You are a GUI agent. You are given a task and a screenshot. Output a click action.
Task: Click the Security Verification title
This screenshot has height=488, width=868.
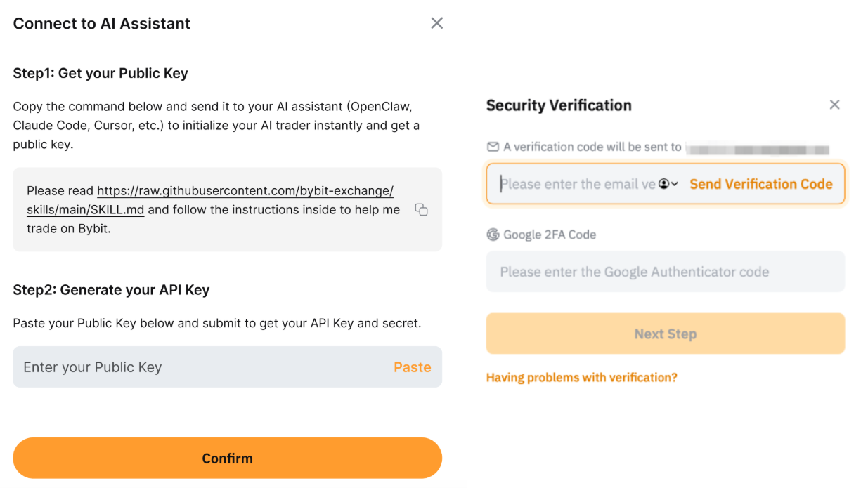[x=559, y=105]
